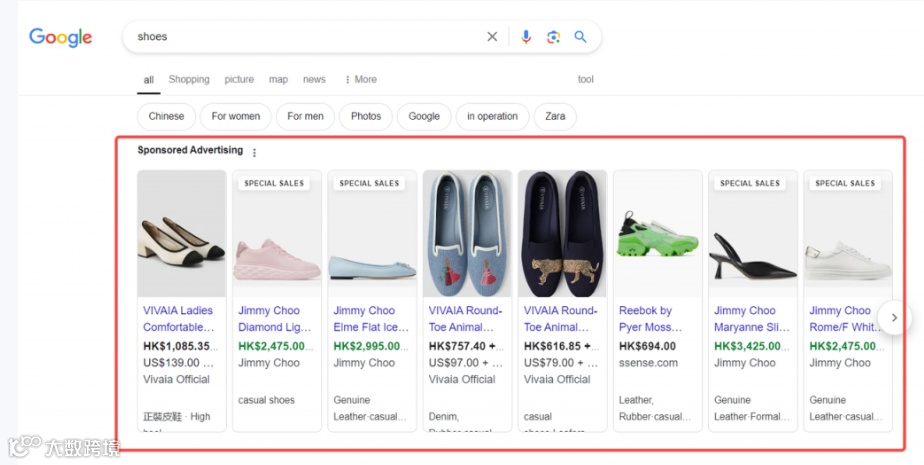Apply the Chinese filter chip
The height and width of the screenshot is (465, 924).
(166, 116)
